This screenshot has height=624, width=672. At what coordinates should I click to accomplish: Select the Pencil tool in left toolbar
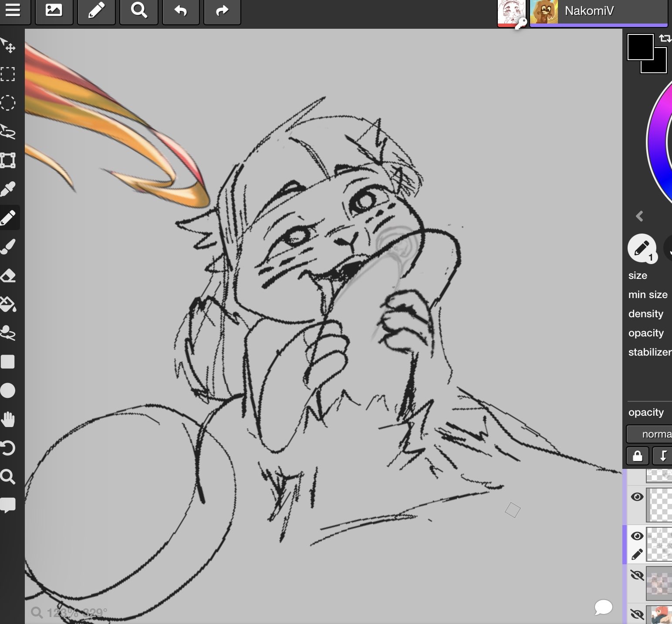(x=9, y=217)
